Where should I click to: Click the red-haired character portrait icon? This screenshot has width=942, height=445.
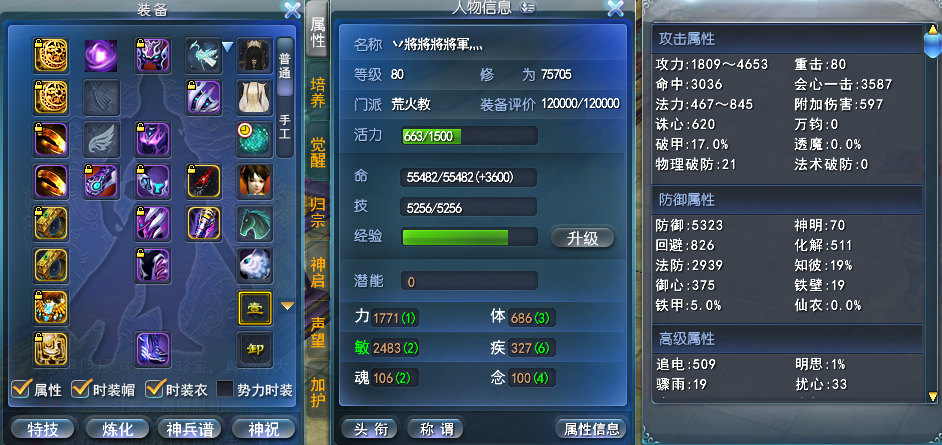pyautogui.click(x=255, y=181)
